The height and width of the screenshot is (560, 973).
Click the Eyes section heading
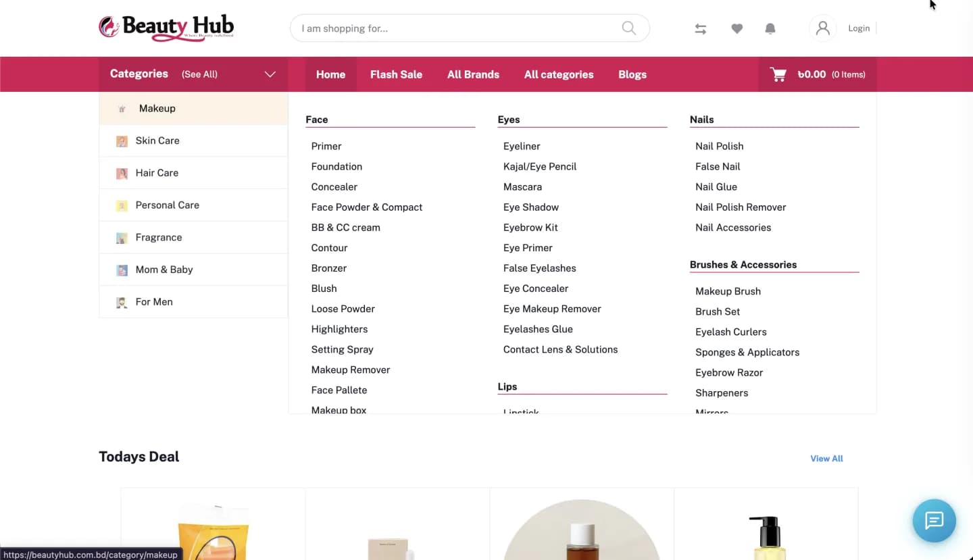tap(509, 120)
